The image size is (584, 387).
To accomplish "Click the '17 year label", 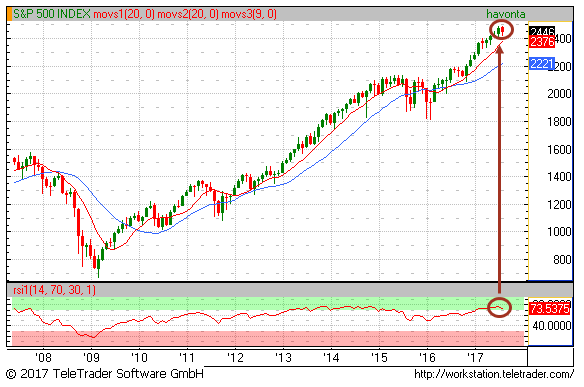I will pyautogui.click(x=475, y=358).
